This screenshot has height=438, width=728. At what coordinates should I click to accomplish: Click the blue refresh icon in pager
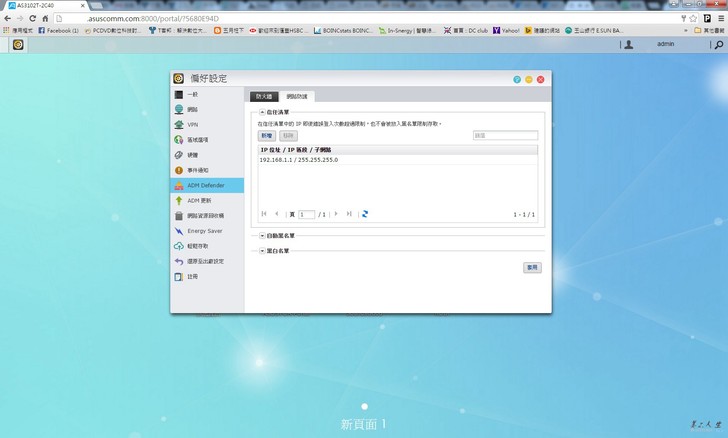point(365,214)
